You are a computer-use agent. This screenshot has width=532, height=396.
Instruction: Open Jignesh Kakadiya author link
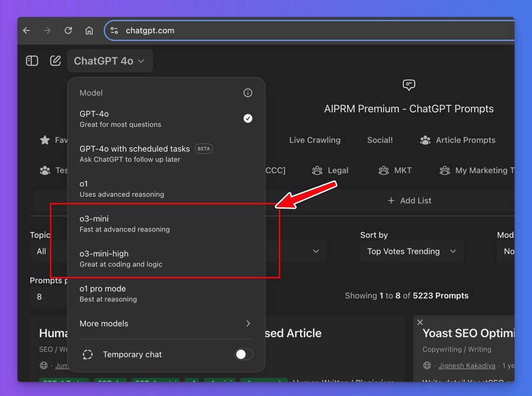(467, 366)
